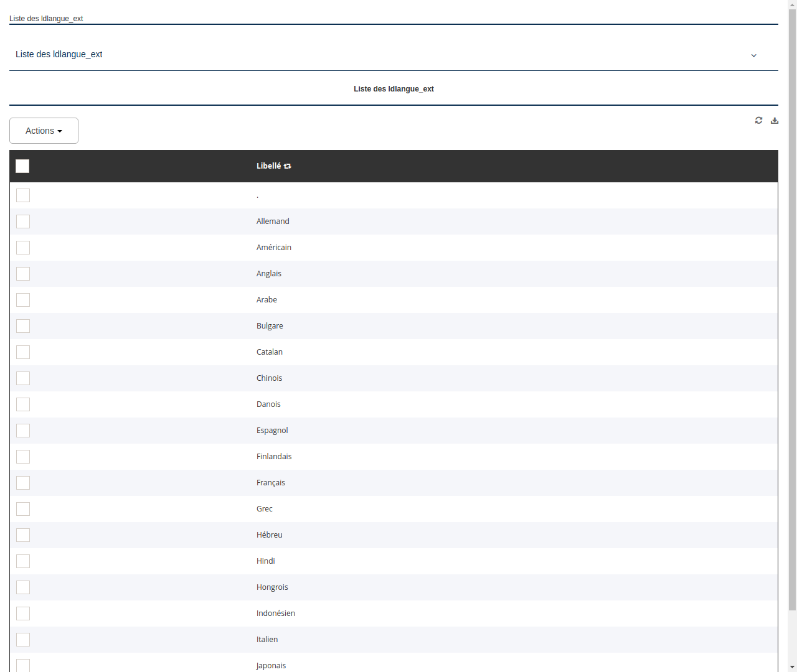
Task: Select the Japonais row checkbox
Action: click(22, 665)
